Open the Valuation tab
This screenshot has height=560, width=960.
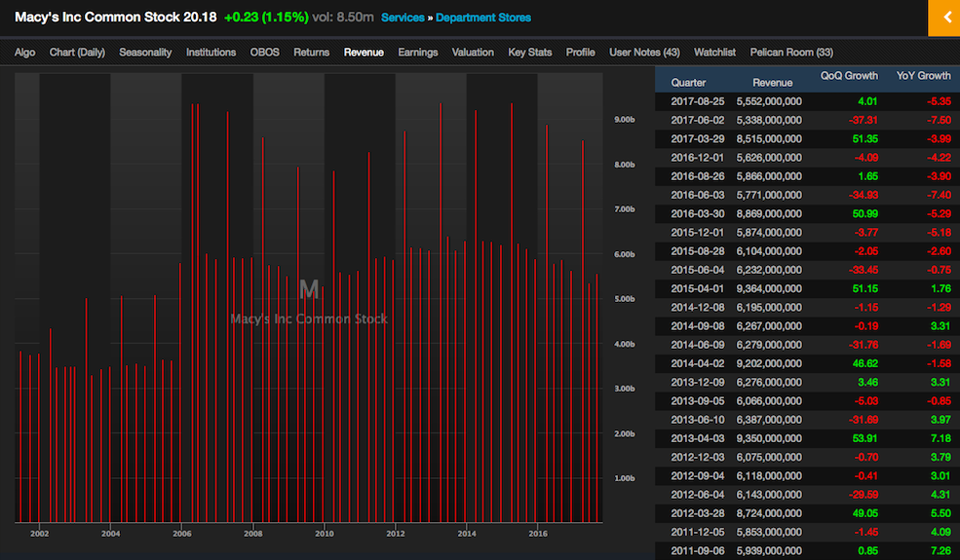click(473, 53)
